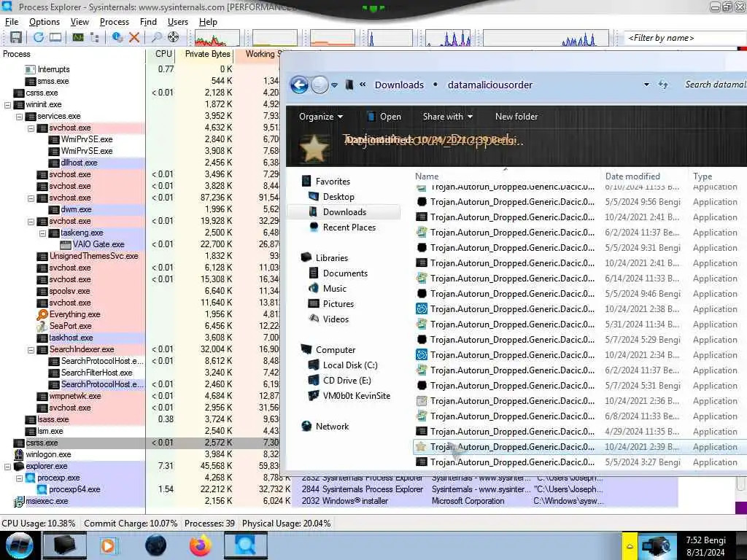
Task: Open the Users menu
Action: click(178, 22)
